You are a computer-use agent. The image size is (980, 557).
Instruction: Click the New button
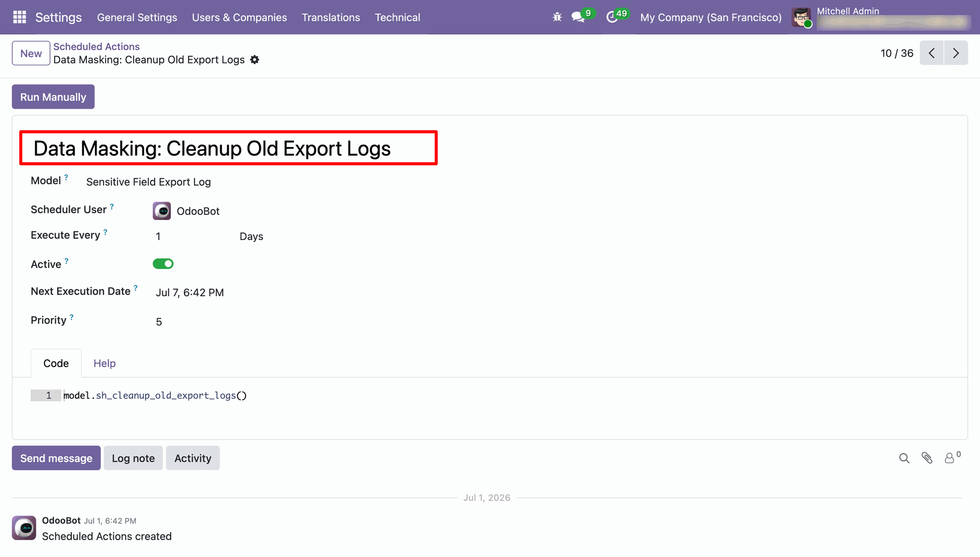coord(31,53)
